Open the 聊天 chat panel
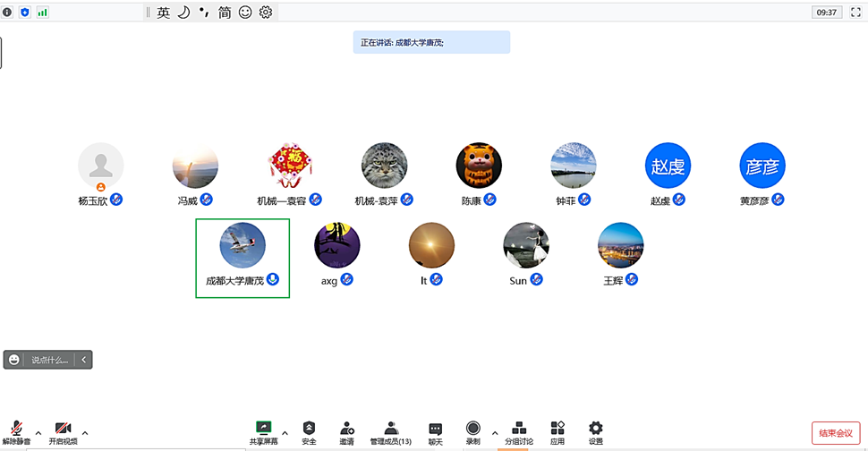 pos(435,429)
